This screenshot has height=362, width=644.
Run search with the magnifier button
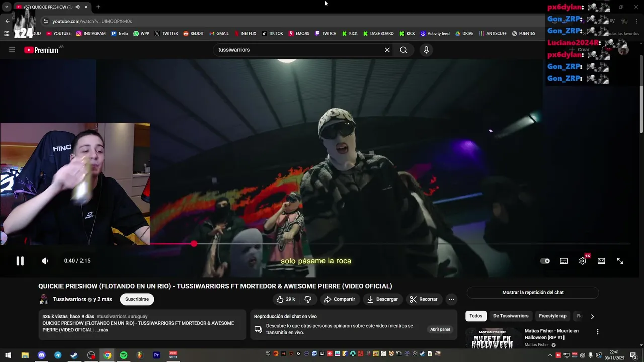404,50
